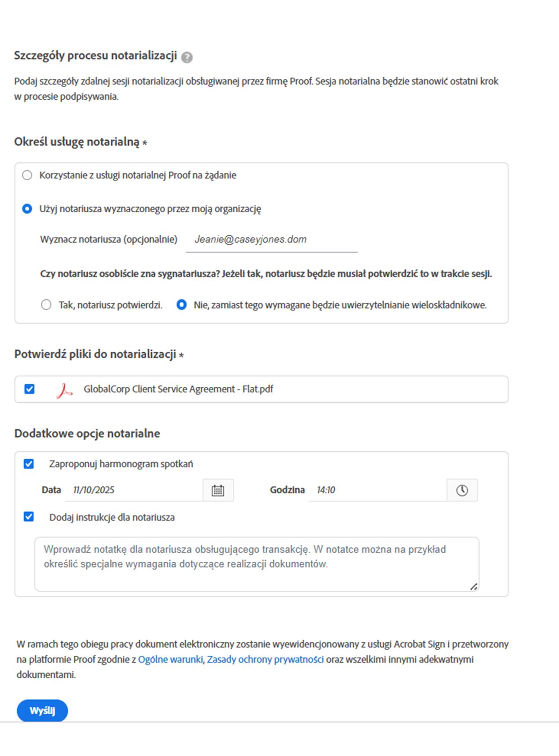Click the PDF file icon
This screenshot has width=559, height=756.
click(x=64, y=390)
